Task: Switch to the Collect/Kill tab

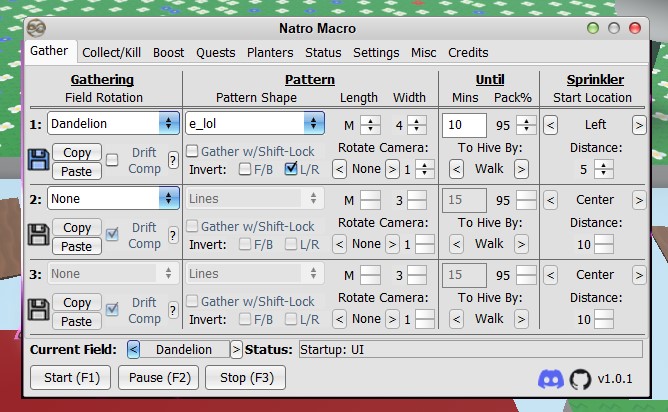Action: click(x=112, y=53)
